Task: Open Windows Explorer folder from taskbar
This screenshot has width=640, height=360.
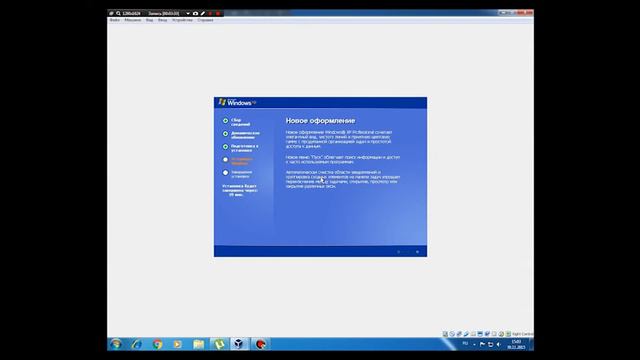Action: 198,344
